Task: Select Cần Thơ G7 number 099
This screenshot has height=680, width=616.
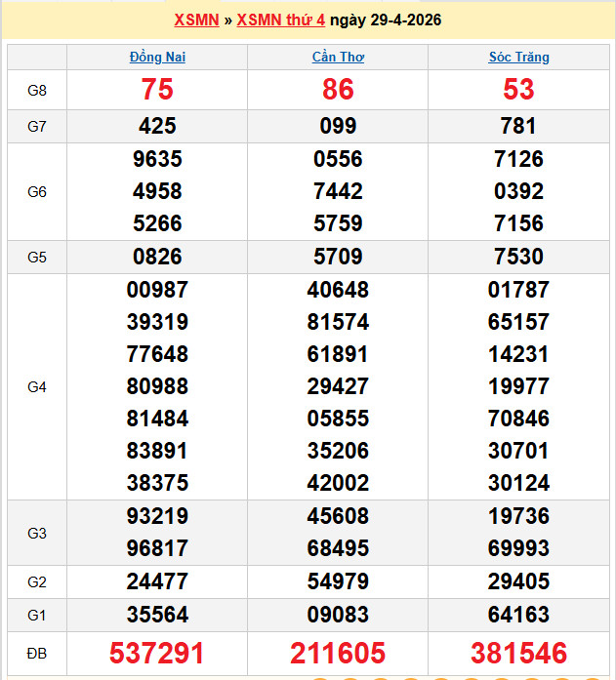Action: coord(338,126)
